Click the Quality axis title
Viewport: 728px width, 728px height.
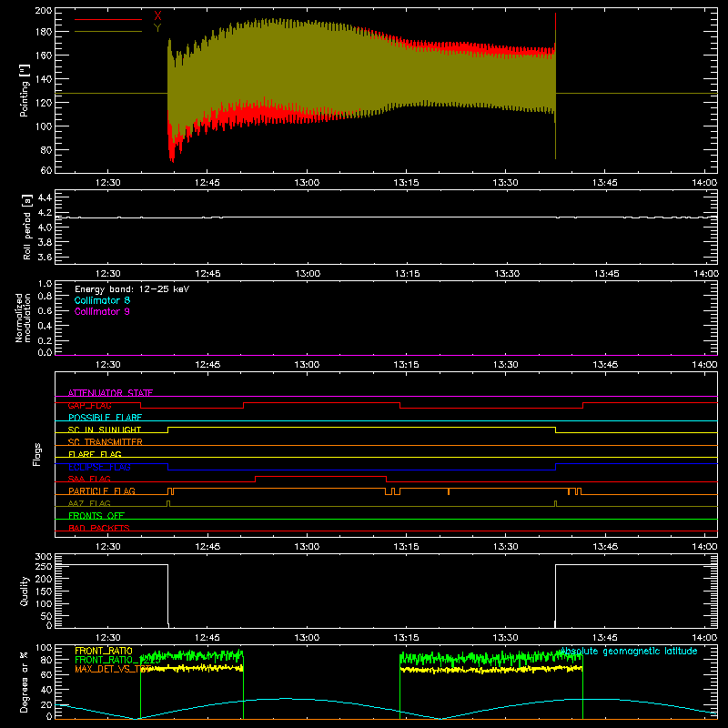(x=25, y=591)
